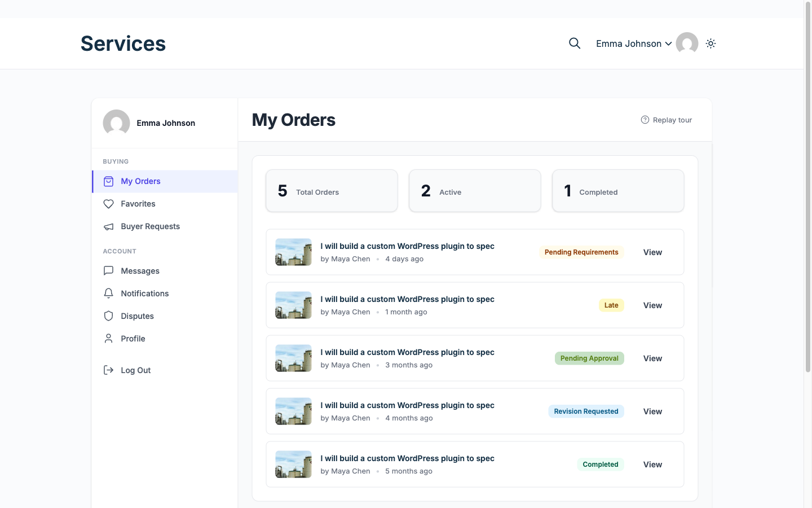Open thumbnail of 4 days ago order
812x508 pixels.
tap(293, 252)
